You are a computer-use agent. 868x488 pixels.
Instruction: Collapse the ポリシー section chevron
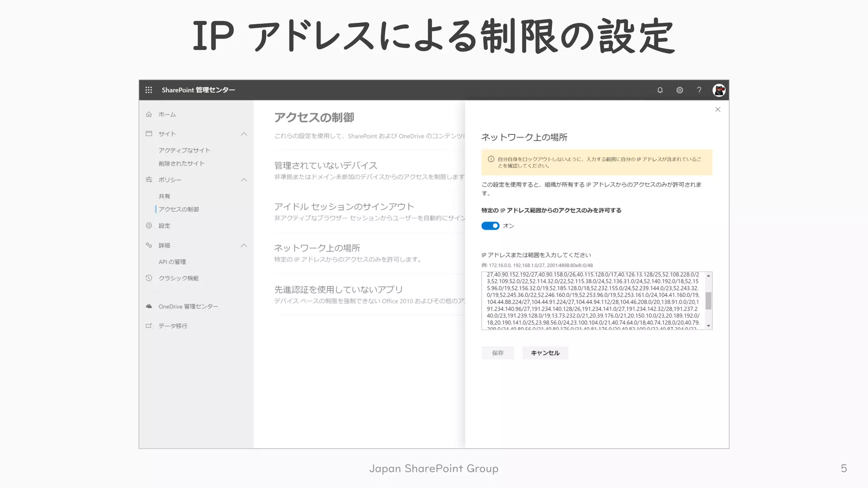coord(244,180)
